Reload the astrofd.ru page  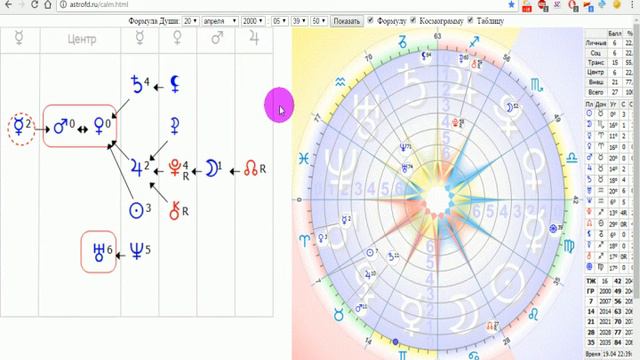pyautogui.click(x=34, y=4)
